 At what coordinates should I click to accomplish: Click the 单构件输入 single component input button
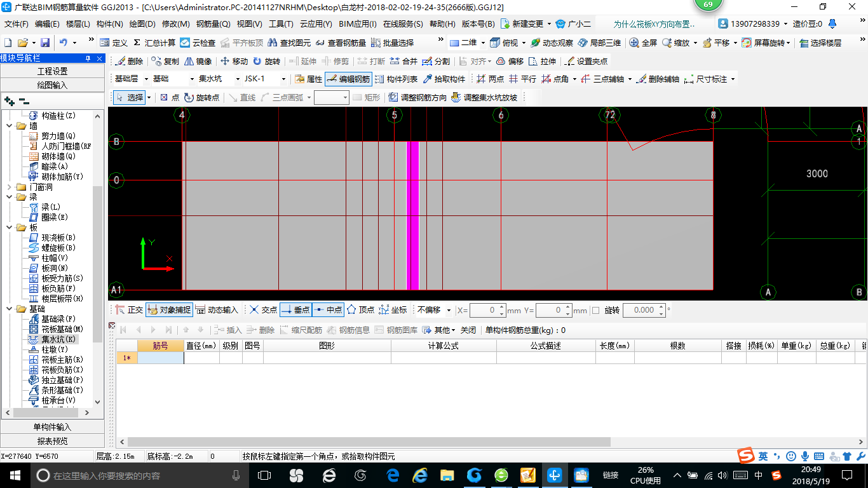52,427
